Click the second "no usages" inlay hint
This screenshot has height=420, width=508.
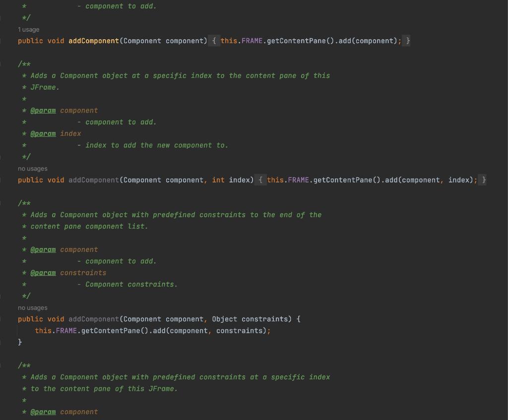33,307
